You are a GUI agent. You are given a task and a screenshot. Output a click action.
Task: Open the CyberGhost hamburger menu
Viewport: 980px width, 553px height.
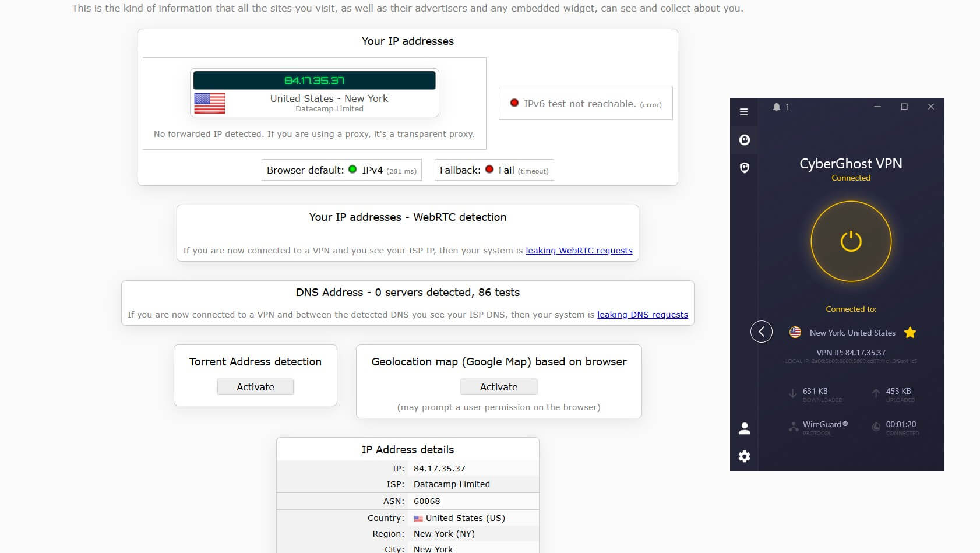pos(743,112)
